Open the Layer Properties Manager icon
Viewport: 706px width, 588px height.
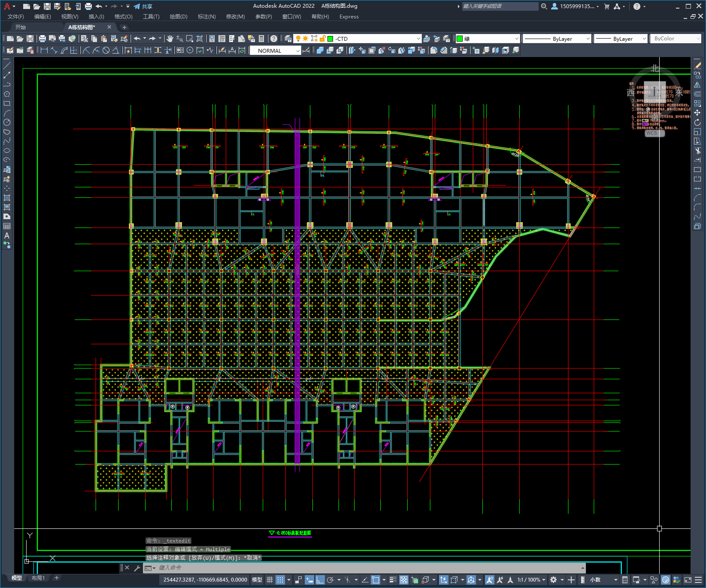coord(288,39)
